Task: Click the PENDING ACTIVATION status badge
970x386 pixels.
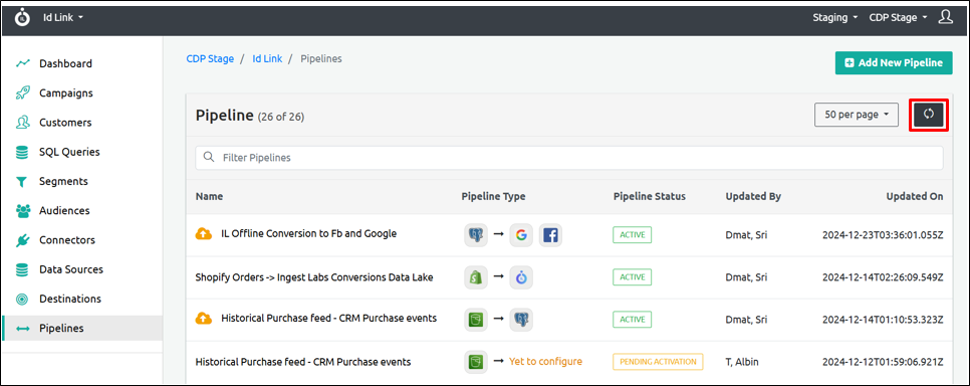Action: click(x=658, y=361)
